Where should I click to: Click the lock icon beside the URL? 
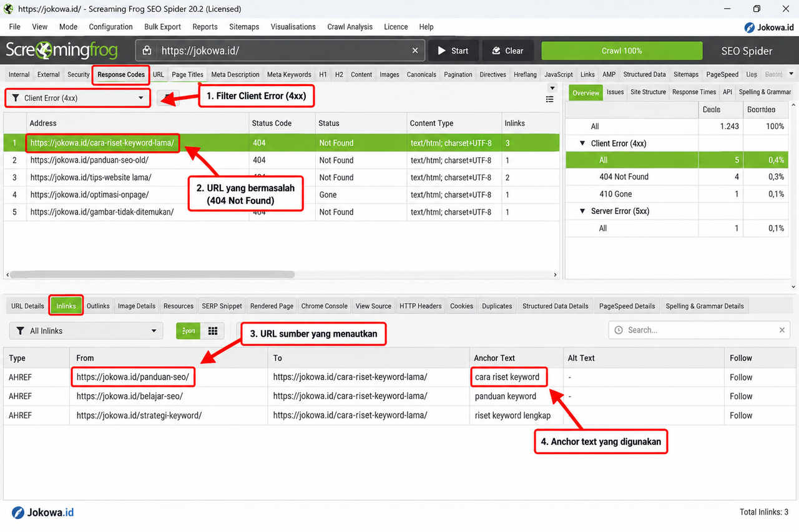coord(147,51)
